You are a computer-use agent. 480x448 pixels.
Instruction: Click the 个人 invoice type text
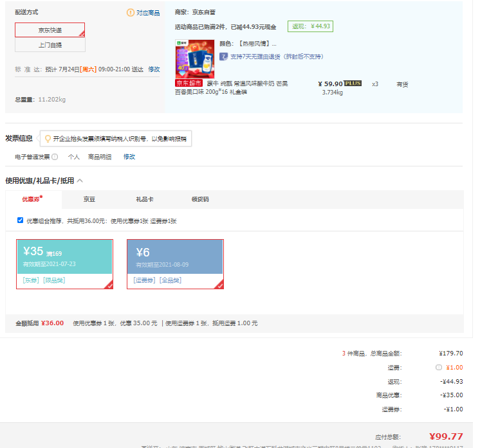pos(74,157)
